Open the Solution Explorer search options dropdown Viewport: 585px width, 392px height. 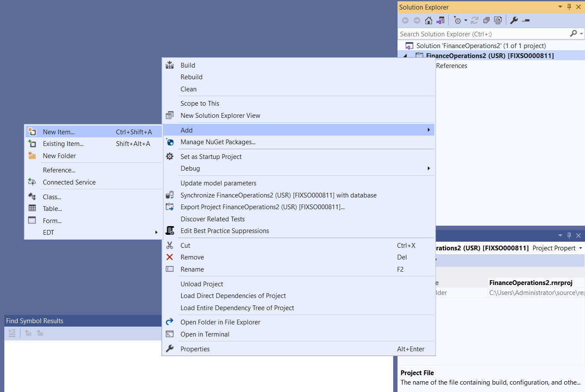click(x=581, y=34)
